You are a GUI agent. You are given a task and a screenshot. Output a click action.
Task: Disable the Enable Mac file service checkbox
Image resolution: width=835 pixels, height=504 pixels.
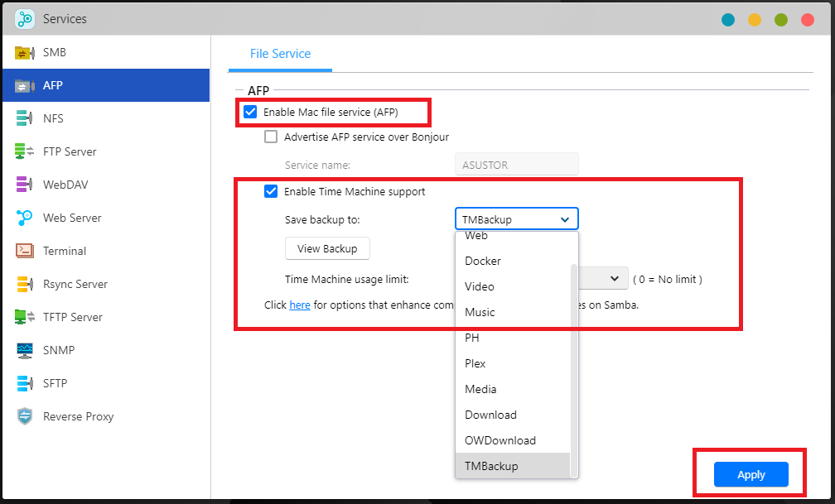250,112
